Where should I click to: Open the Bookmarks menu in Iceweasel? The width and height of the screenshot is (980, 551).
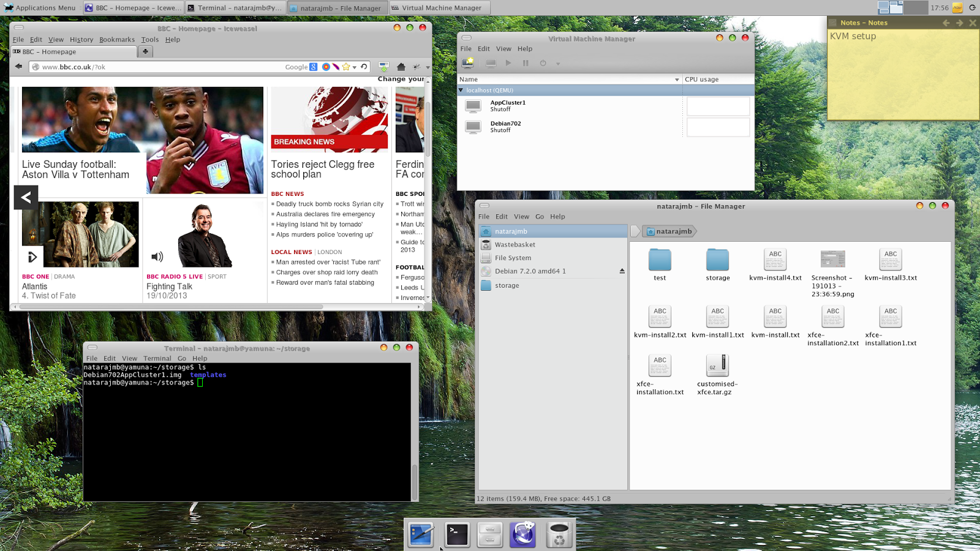click(x=117, y=40)
